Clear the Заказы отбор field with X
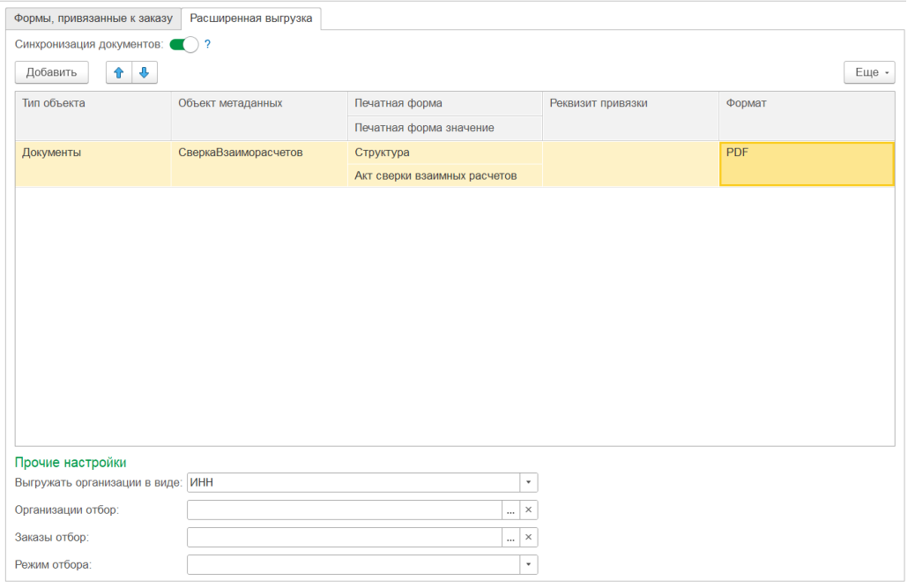Viewport: 915px width, 588px height. (x=528, y=537)
